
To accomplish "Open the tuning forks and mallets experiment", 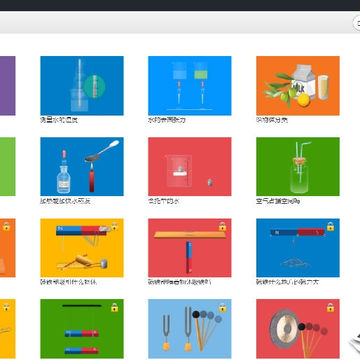I will click(x=190, y=329).
